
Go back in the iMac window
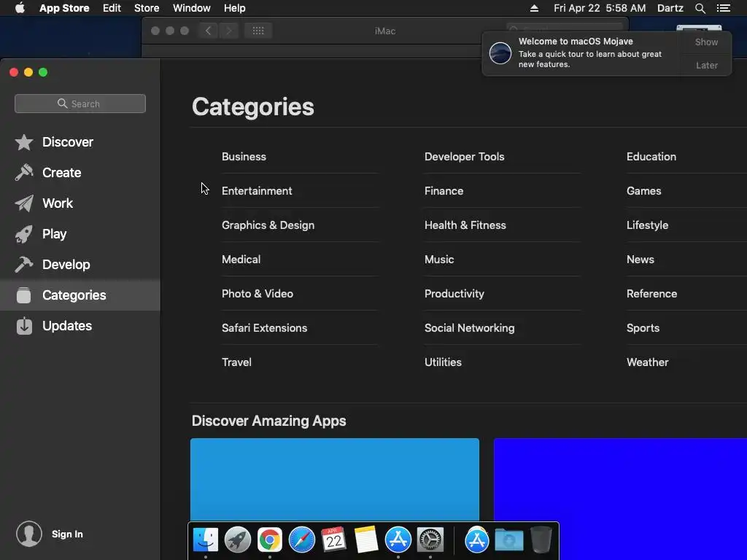(x=208, y=31)
